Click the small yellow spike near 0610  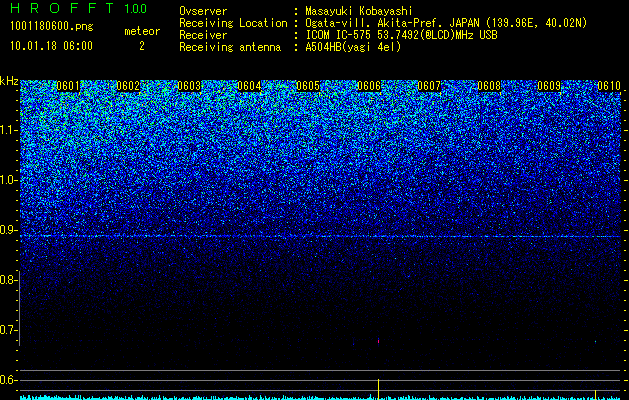coord(595,394)
